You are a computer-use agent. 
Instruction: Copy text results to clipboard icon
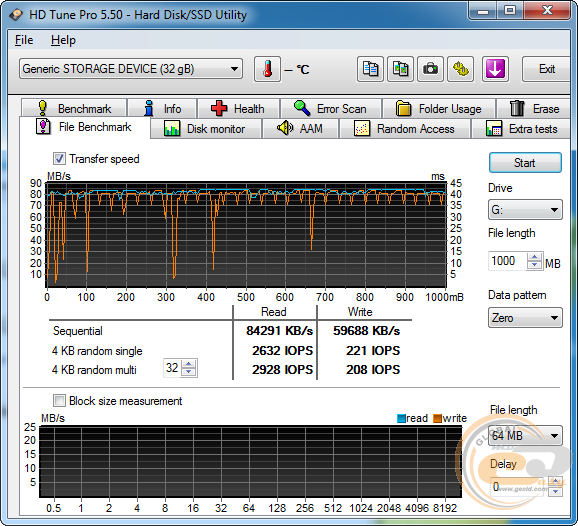point(370,69)
